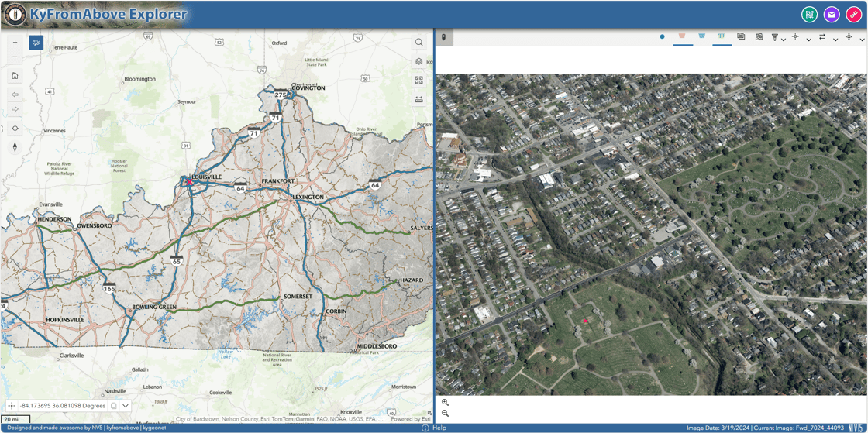Toggle the blue dot image points layer
868x433 pixels.
[662, 37]
